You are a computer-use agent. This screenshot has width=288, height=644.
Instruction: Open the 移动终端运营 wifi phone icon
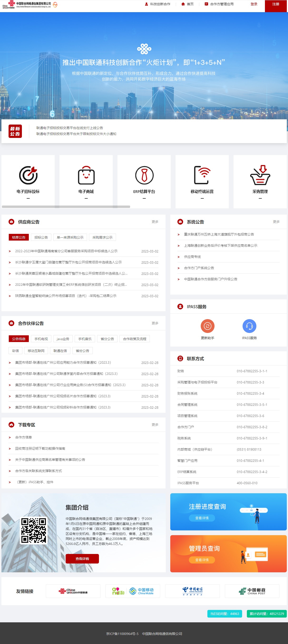[202, 175]
